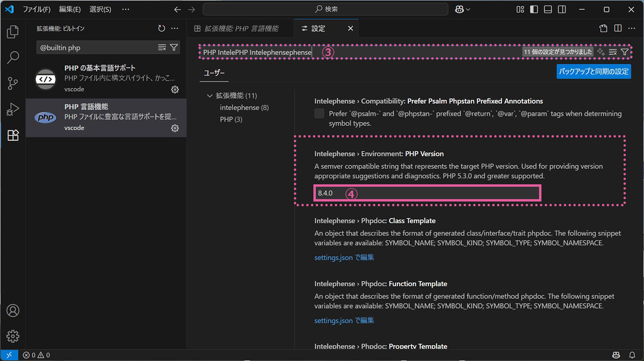The height and width of the screenshot is (361, 644).
Task: Open the Extensions view icon
Action: click(x=13, y=135)
